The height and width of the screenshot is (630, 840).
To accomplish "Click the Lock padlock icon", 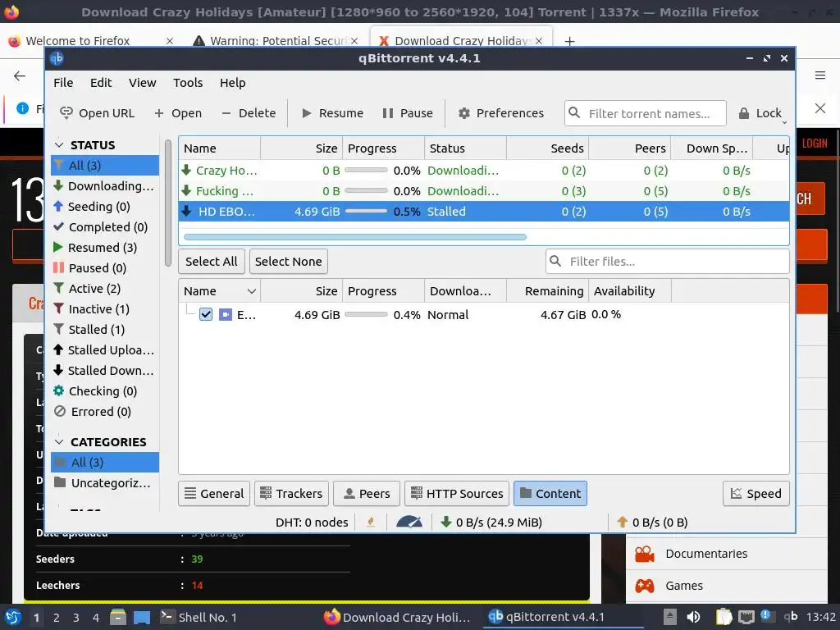I will (x=743, y=113).
